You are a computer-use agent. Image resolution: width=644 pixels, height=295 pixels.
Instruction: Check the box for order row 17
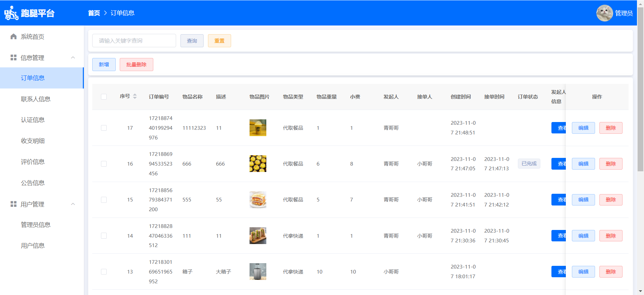104,128
